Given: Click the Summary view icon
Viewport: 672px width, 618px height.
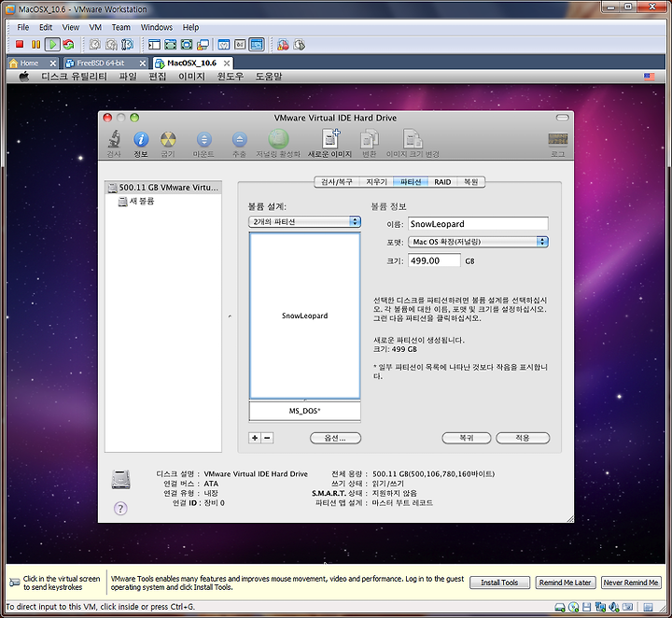Looking at the screenshot, I should pos(224,44).
